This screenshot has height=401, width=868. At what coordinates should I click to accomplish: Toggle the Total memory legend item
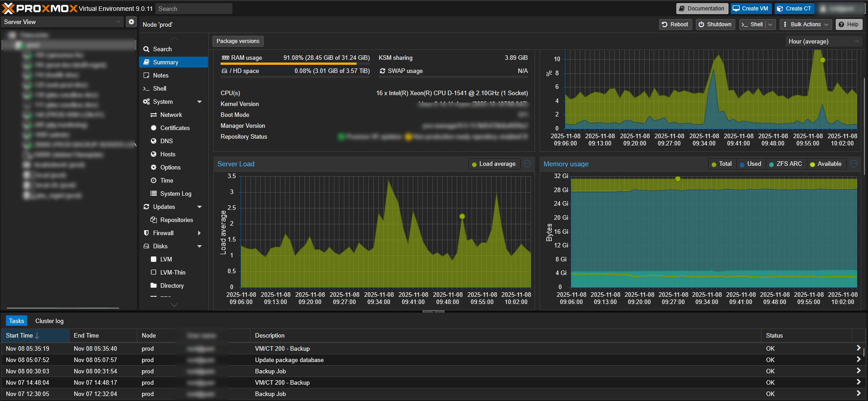(x=722, y=164)
